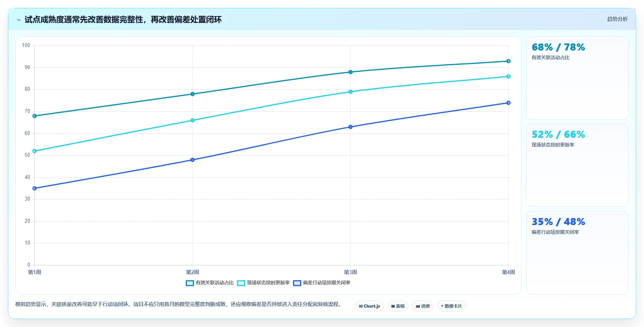The height and width of the screenshot is (327, 644).
Task: Select the 第2周 point on the 有效关联活动占比 line
Action: (192, 94)
